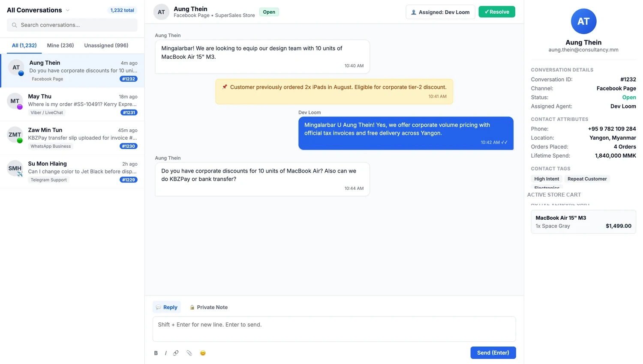The height and width of the screenshot is (364, 643).
Task: Click the Aung Thein name in contact panel
Action: click(583, 42)
